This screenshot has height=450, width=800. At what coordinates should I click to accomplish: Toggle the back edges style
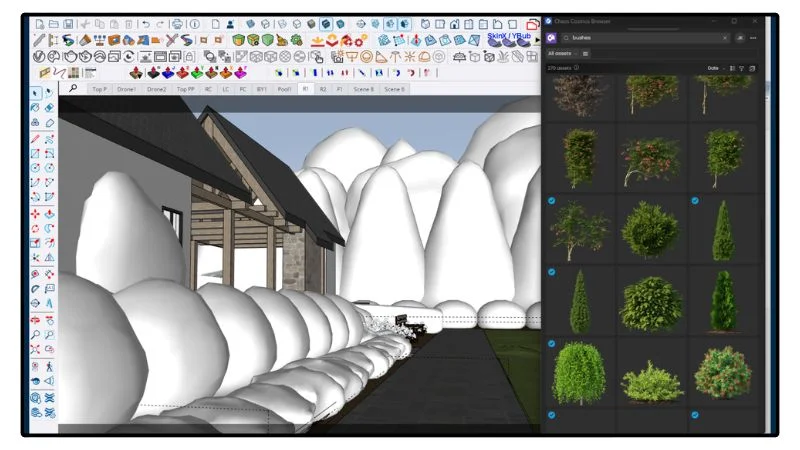pos(265,24)
